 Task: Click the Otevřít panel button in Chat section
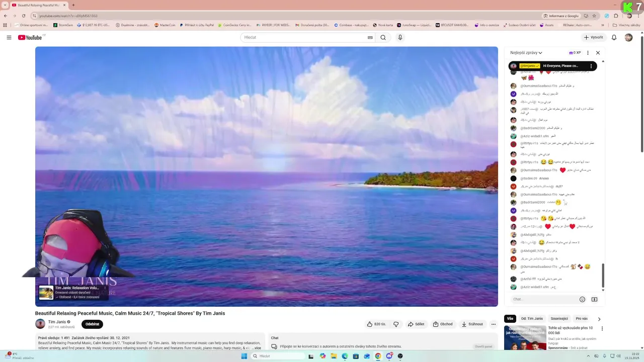[484, 346]
